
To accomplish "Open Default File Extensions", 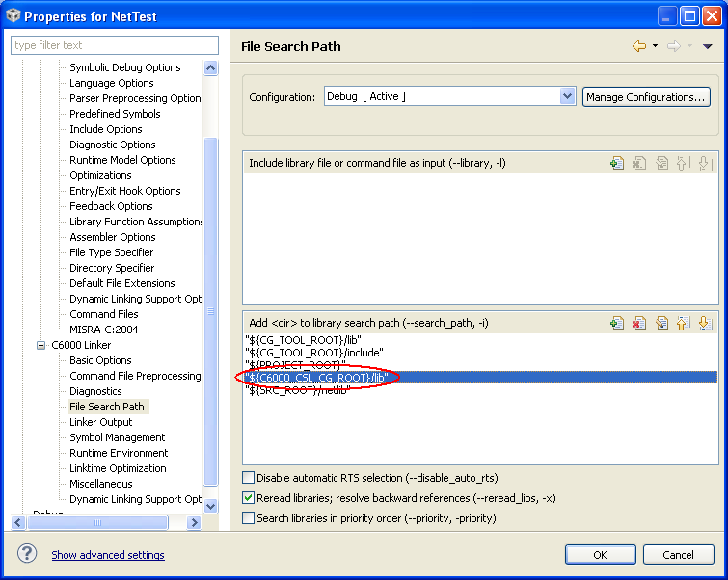I will pyautogui.click(x=122, y=283).
